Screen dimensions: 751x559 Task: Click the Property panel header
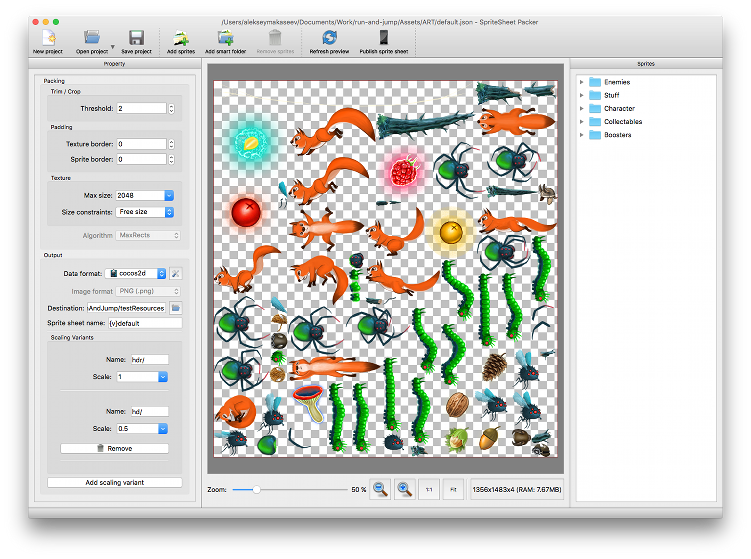114,64
